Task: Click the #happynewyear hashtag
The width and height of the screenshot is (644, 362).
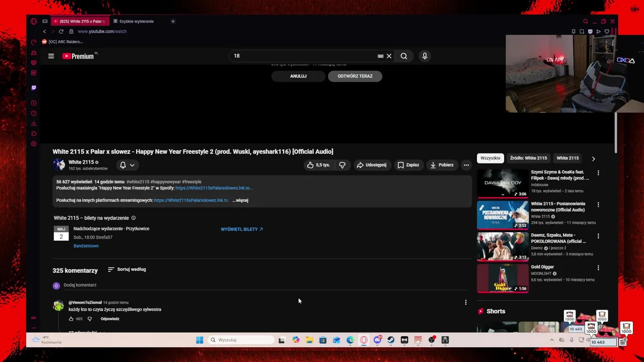Action: coord(165,182)
